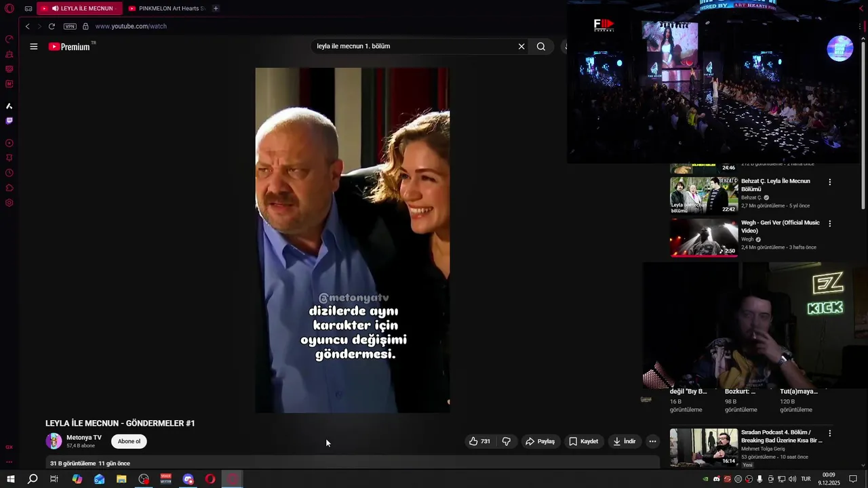Click the padlock site info icon
Viewport: 868px width, 488px height.
[x=85, y=26]
